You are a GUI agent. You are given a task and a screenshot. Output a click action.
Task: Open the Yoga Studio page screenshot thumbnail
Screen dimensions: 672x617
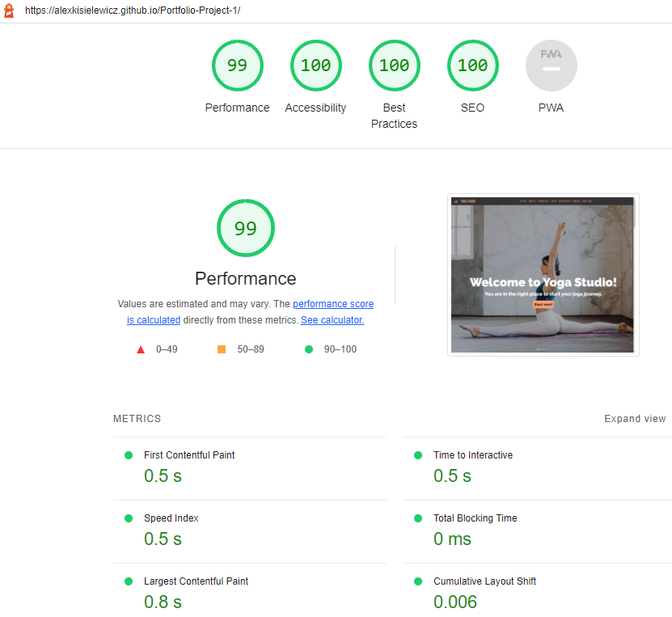[543, 275]
